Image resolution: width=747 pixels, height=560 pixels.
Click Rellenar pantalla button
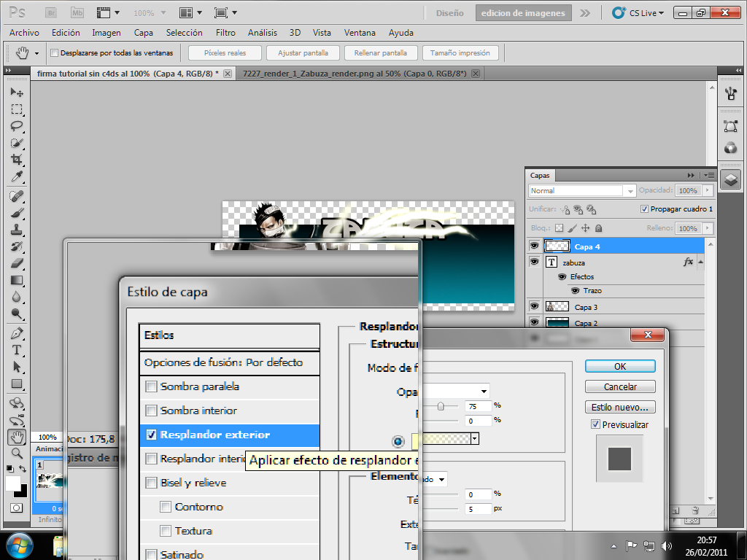[x=380, y=52]
